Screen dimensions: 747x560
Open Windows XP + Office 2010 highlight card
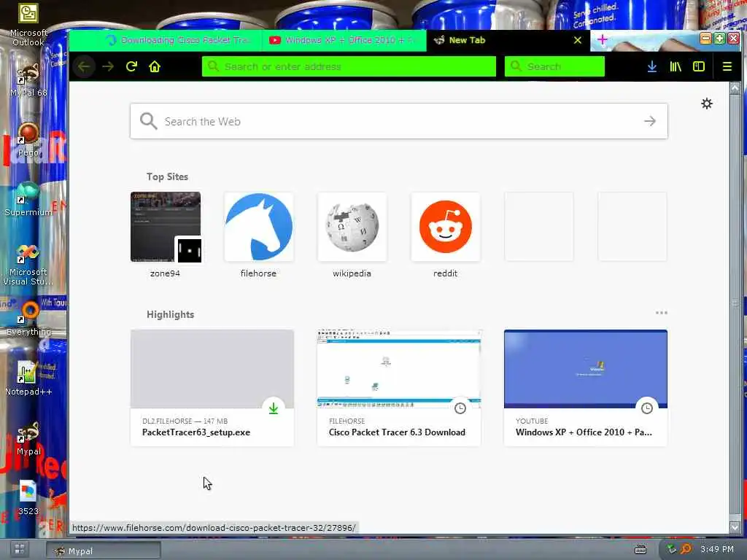pos(586,388)
